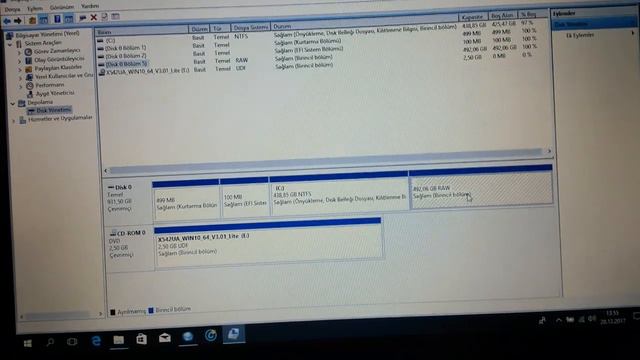
Task: Select the 492,06 GB RAW partition block
Action: coord(481,187)
